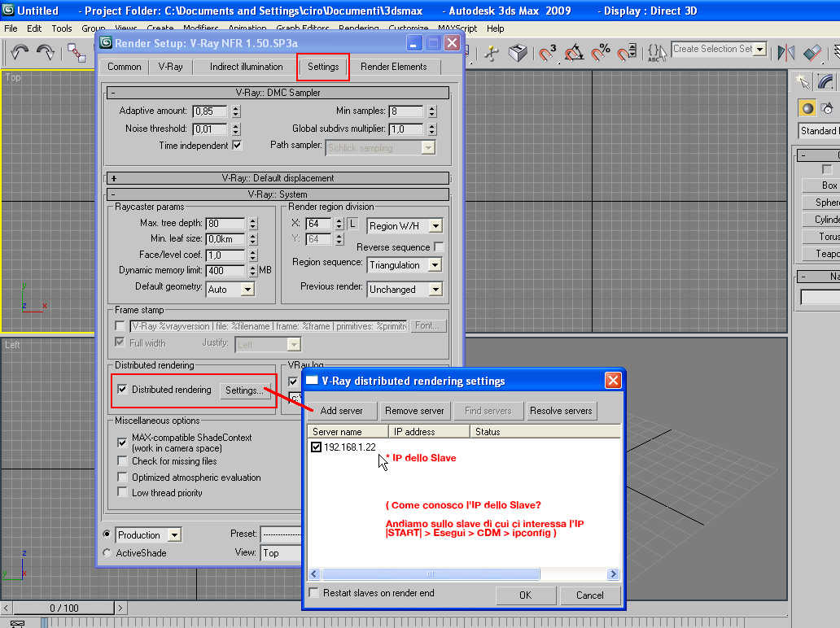Open the Region W/H dropdown

pos(405,226)
